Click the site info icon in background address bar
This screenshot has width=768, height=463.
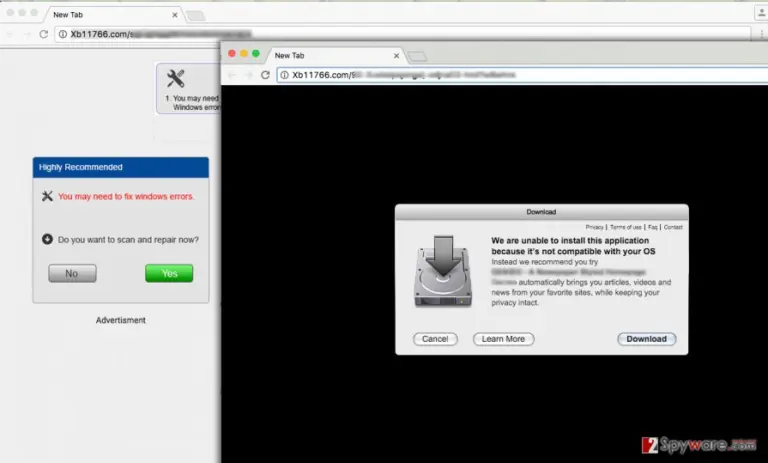pos(63,34)
